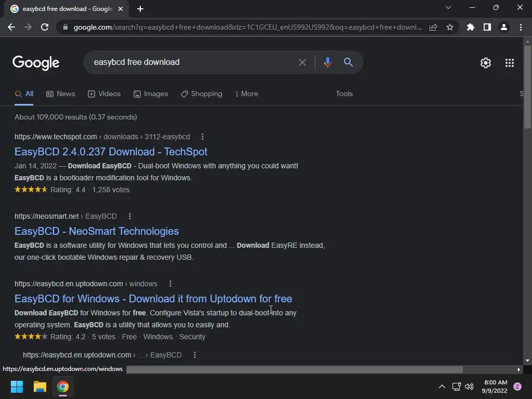
Task: Go back to the previous page
Action: (x=11, y=27)
